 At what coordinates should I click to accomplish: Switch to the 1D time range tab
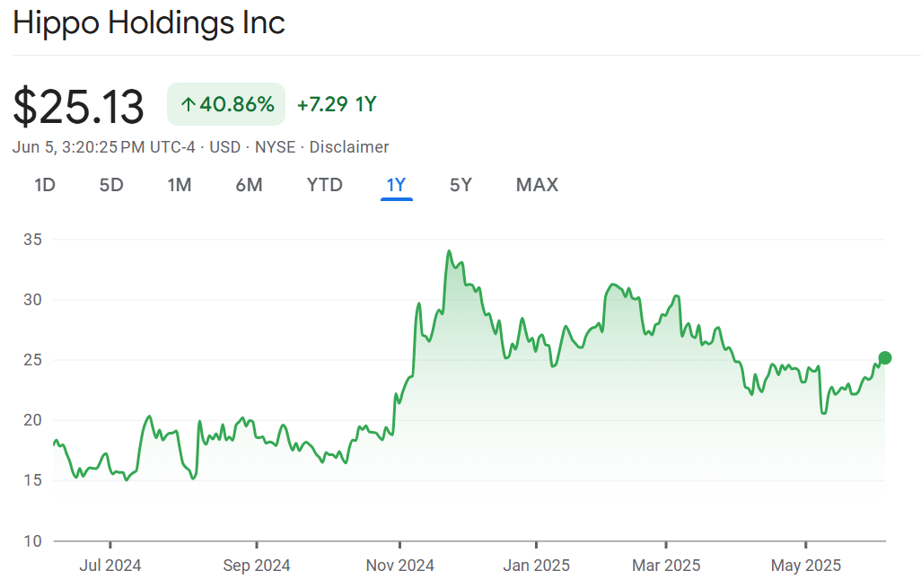[45, 185]
